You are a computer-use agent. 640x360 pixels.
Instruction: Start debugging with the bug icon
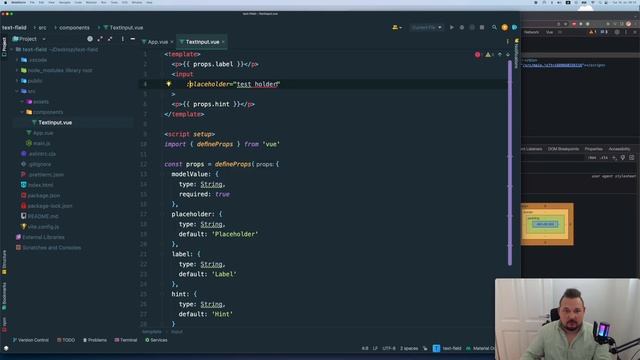(x=462, y=27)
